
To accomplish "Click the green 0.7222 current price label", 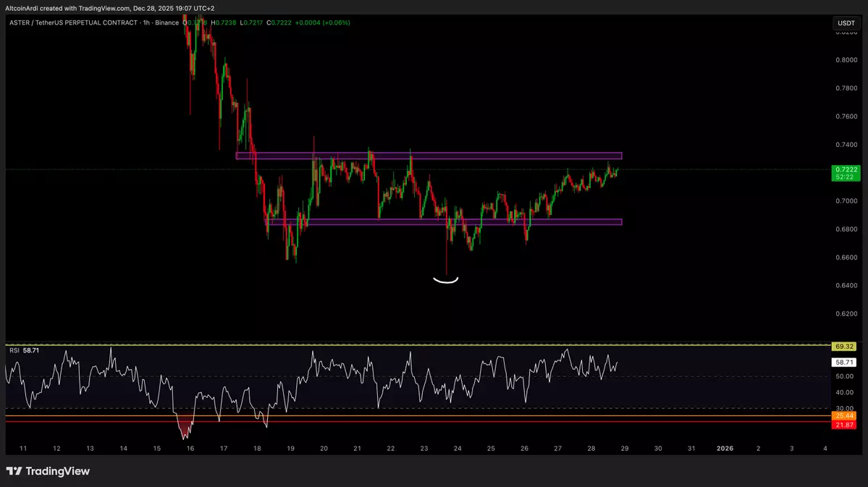I will point(845,169).
